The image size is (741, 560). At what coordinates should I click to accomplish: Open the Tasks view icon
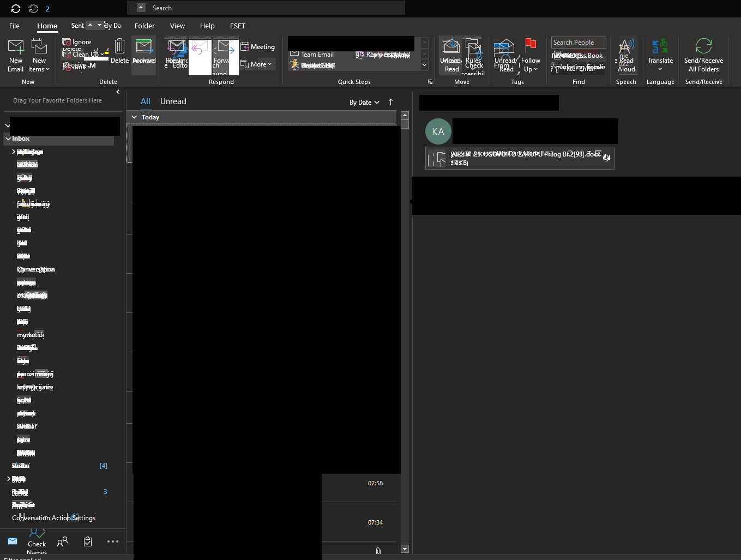click(88, 541)
